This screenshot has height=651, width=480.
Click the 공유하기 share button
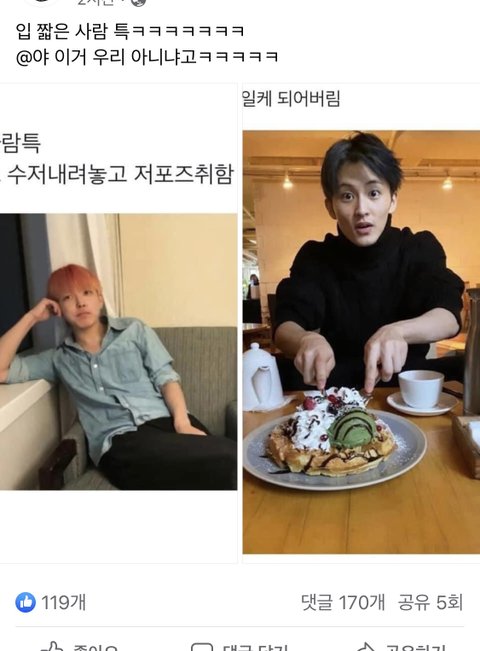click(x=415, y=648)
